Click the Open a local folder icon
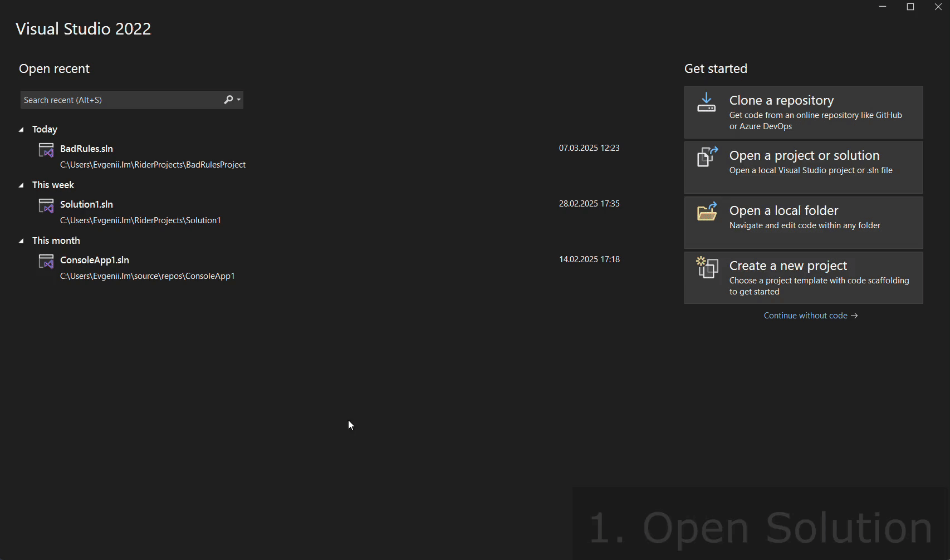Viewport: 950px width, 560px height. point(707,212)
